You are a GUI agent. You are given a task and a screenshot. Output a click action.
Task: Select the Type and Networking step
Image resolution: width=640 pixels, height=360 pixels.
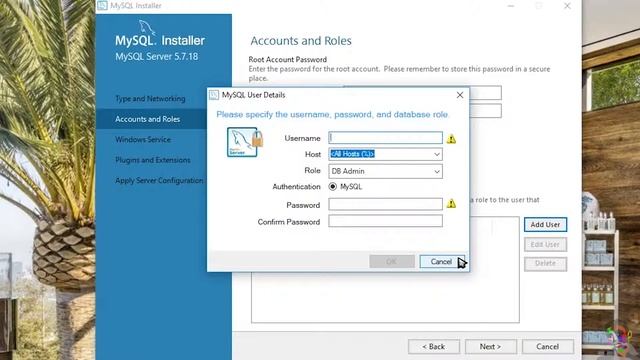(x=150, y=99)
